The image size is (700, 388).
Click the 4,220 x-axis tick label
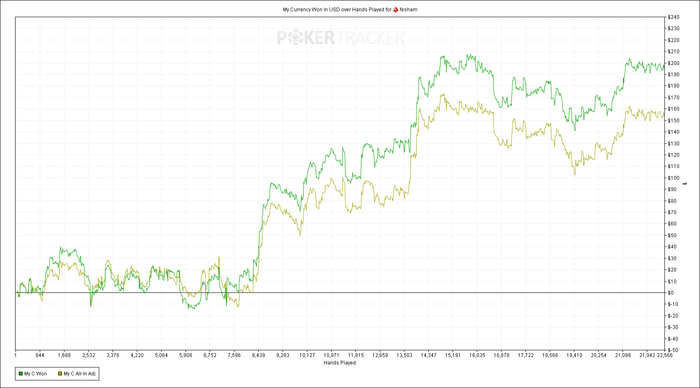point(137,355)
